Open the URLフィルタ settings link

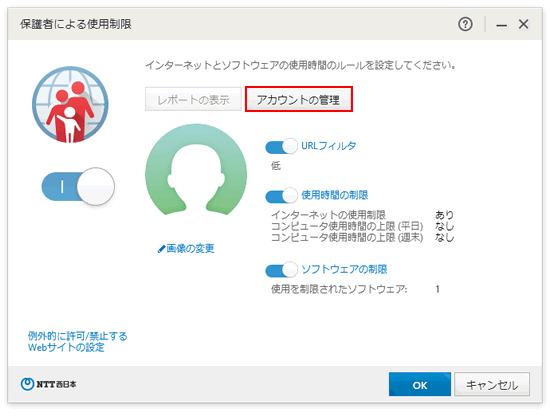pos(329,146)
